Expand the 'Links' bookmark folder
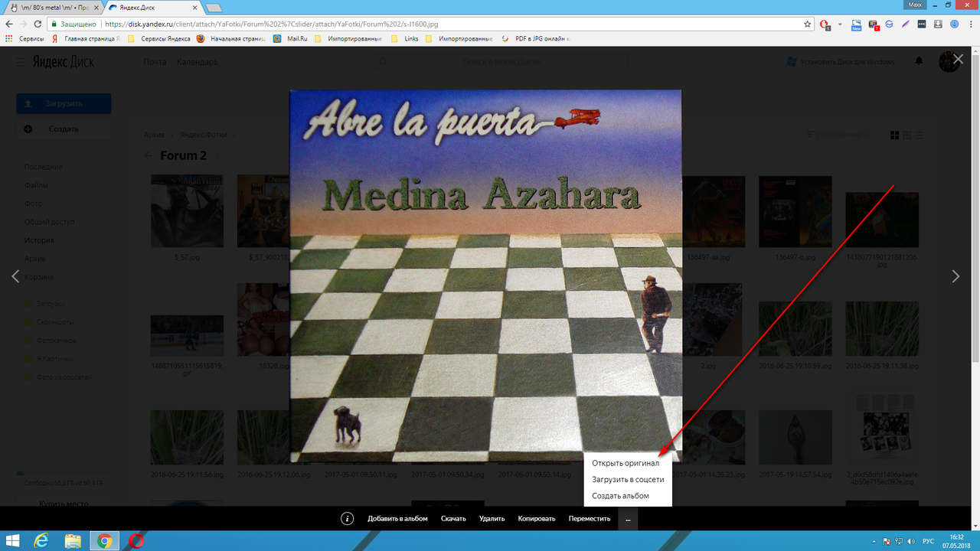The image size is (980, 551). click(x=405, y=38)
